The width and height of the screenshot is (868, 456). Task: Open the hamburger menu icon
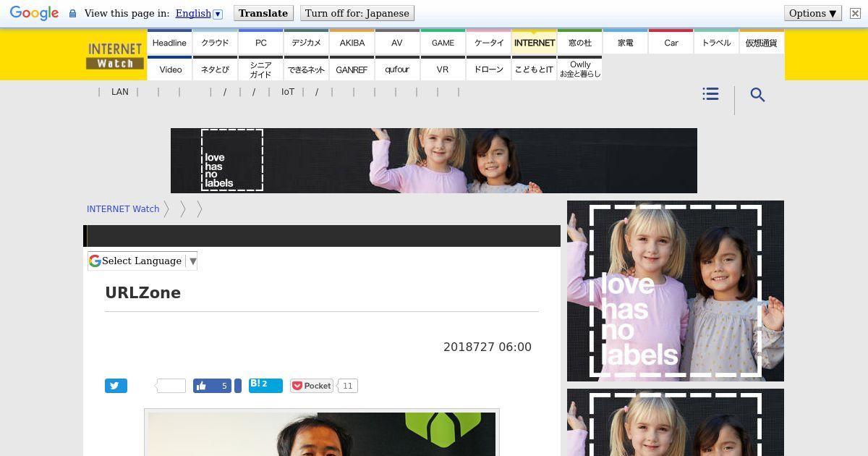(x=710, y=94)
